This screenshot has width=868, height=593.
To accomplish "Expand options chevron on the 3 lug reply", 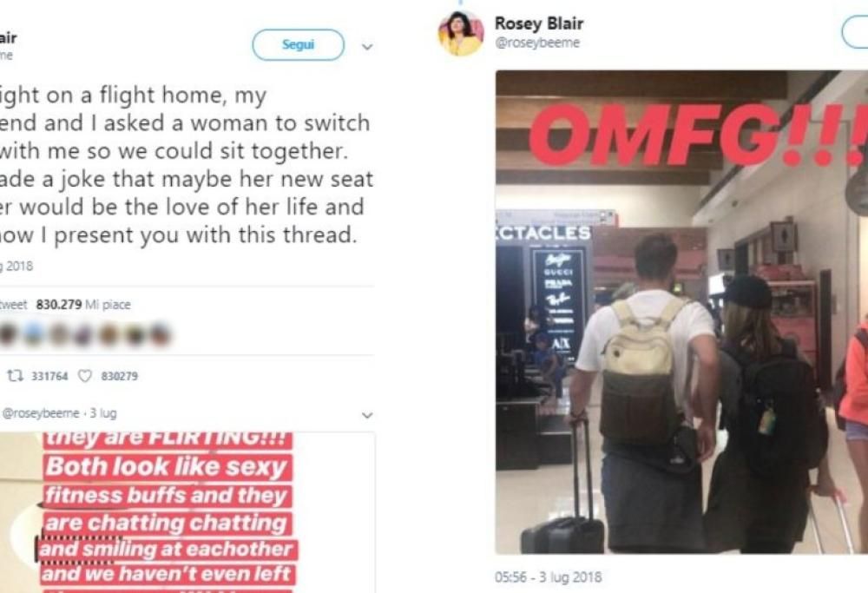I will click(x=367, y=415).
